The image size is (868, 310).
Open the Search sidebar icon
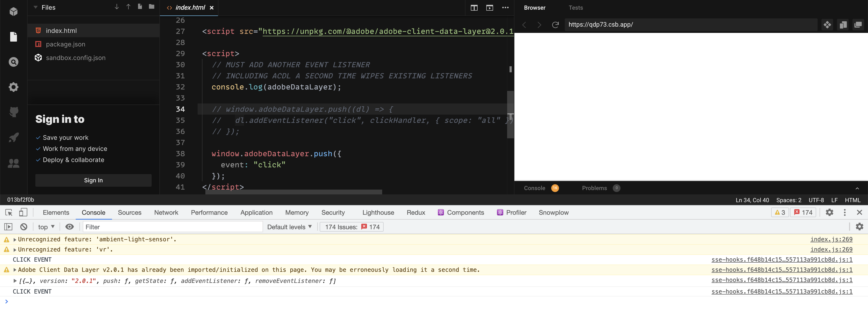pos(14,62)
